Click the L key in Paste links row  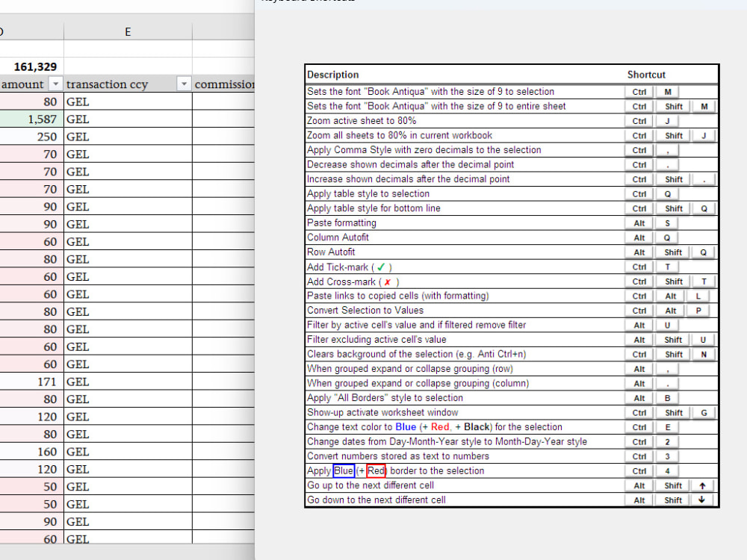click(698, 296)
